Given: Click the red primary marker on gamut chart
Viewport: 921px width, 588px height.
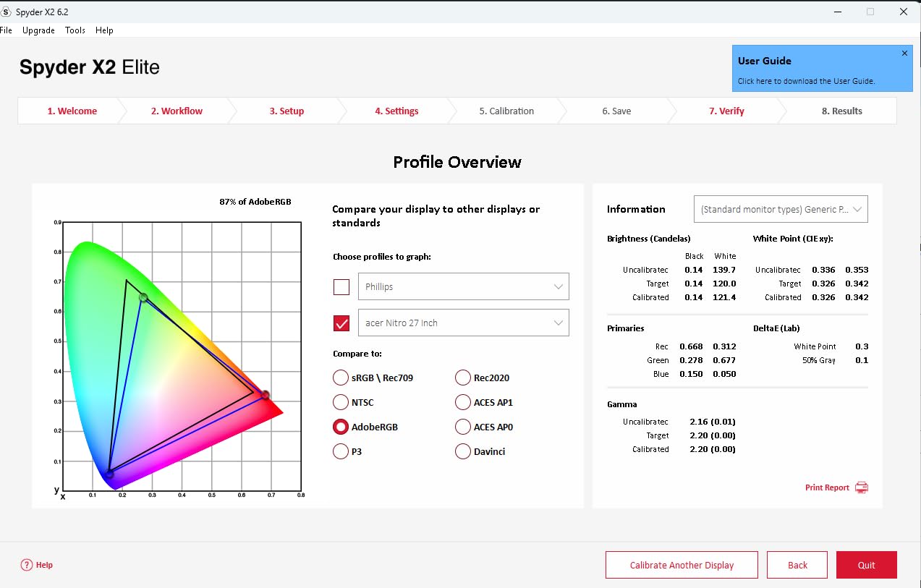Looking at the screenshot, I should 266,395.
